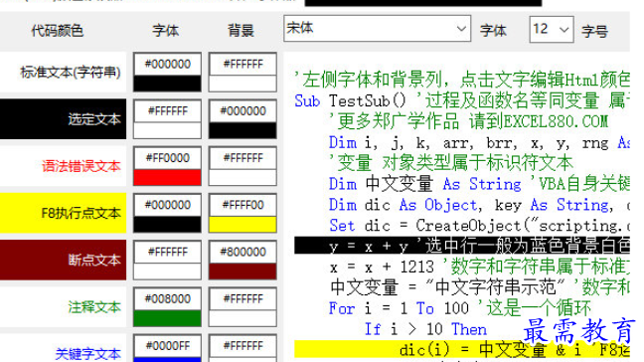
Task: Click the #008000 font field for 注释文本
Action: coord(168,298)
